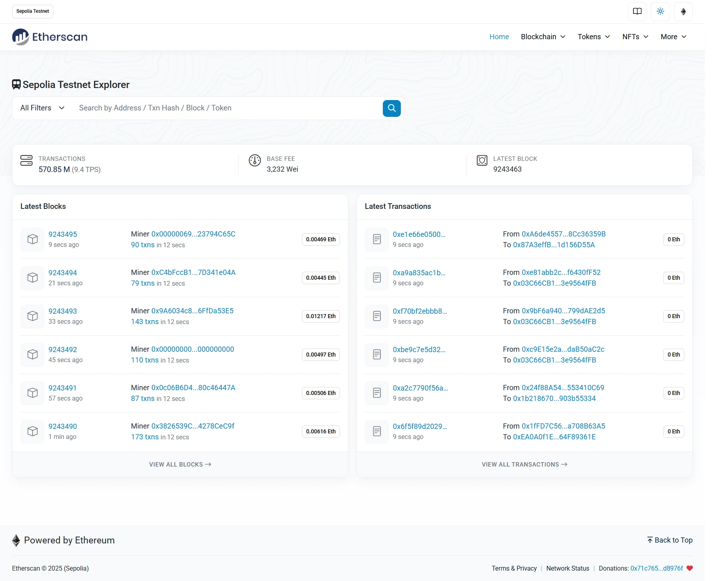The width and height of the screenshot is (728, 581).
Task: Click document icon for txn 0xbe9c7e5d32
Action: 377,355
